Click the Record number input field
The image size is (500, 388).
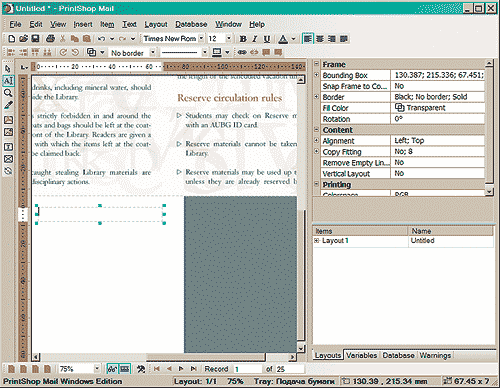point(247,369)
